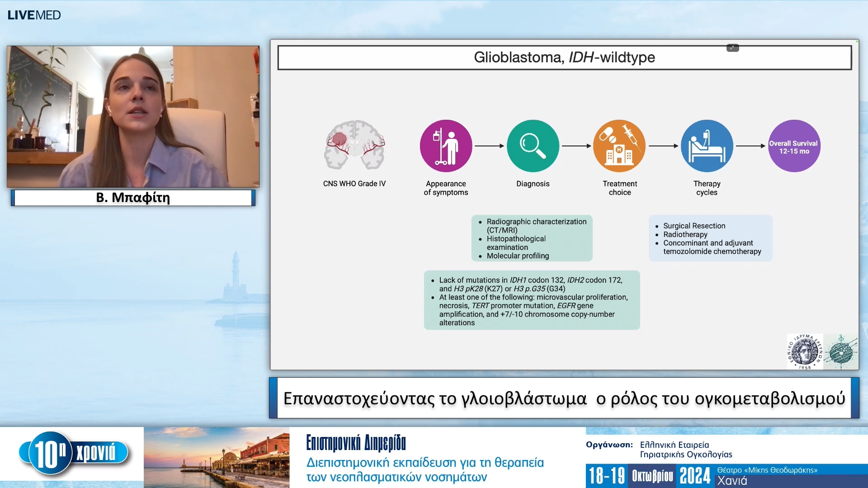Collapse the Radiographic characterization info panel
868x488 pixels.
tap(532, 238)
